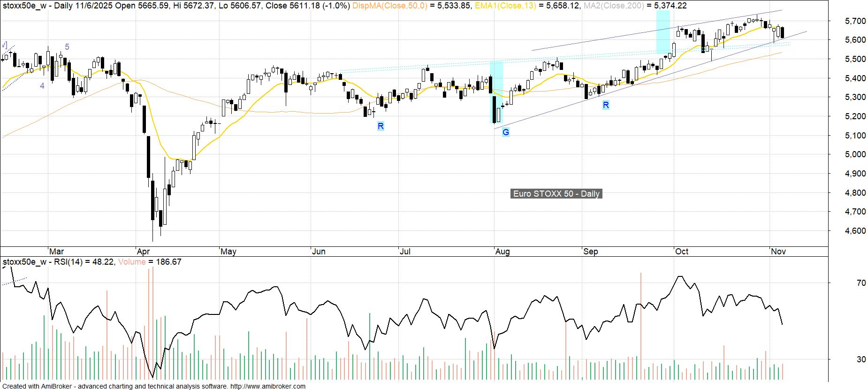Screen dimensions: 868x390
Task: Select the R marker in early September
Action: coord(606,105)
